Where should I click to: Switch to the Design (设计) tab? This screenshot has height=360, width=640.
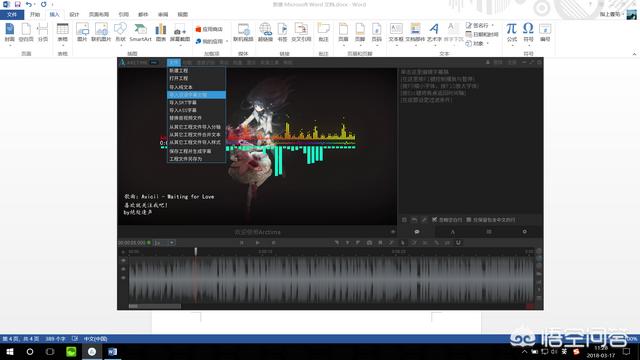pyautogui.click(x=74, y=15)
